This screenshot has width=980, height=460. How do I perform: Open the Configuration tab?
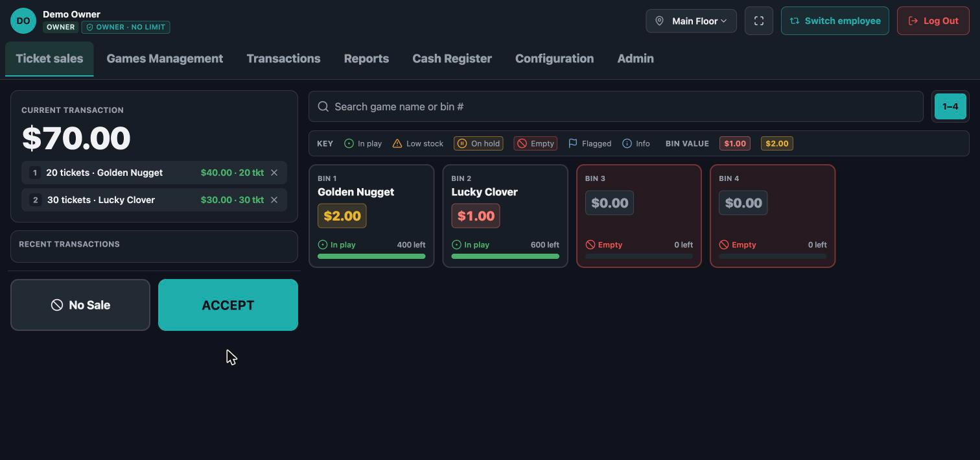click(554, 58)
